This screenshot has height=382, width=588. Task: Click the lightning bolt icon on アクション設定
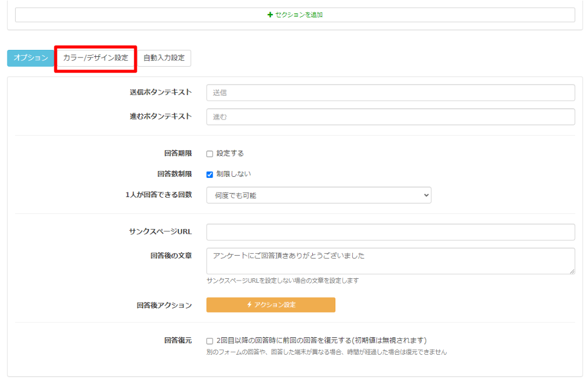(249, 305)
